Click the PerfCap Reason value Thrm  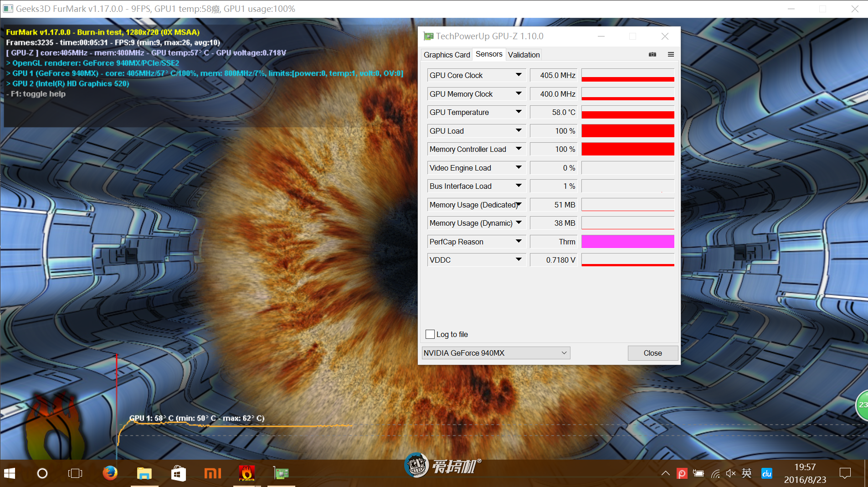pyautogui.click(x=554, y=242)
